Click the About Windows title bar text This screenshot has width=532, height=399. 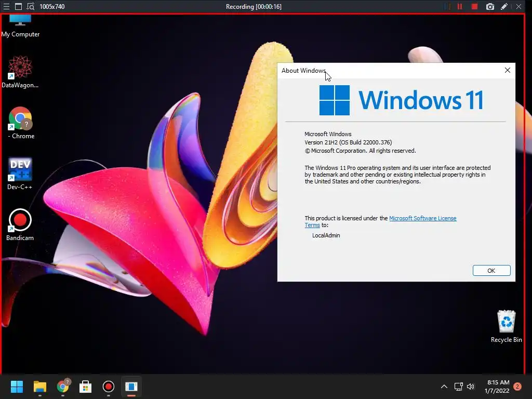303,71
